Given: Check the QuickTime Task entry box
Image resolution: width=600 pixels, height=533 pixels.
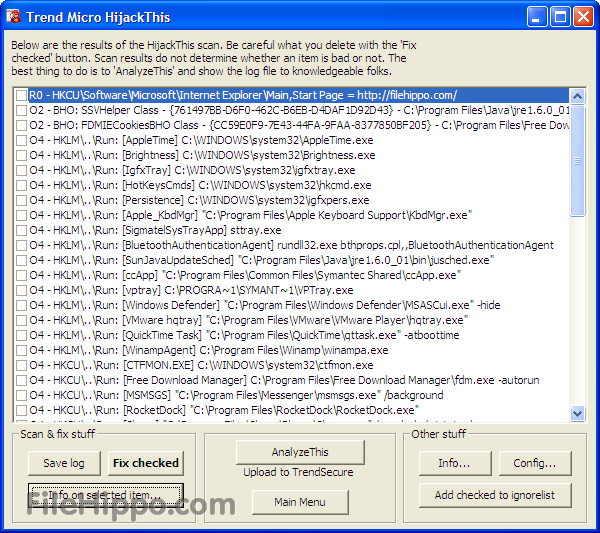Looking at the screenshot, I should point(21,335).
